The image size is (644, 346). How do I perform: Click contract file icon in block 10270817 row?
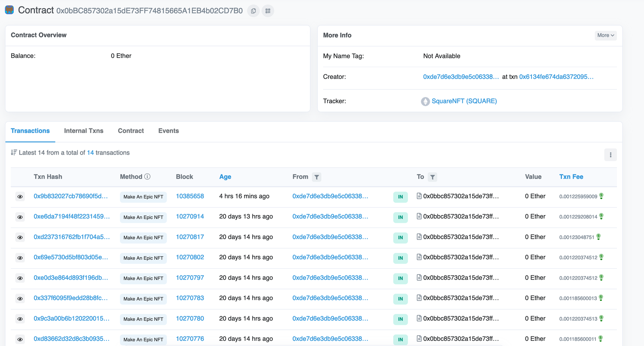pos(419,237)
